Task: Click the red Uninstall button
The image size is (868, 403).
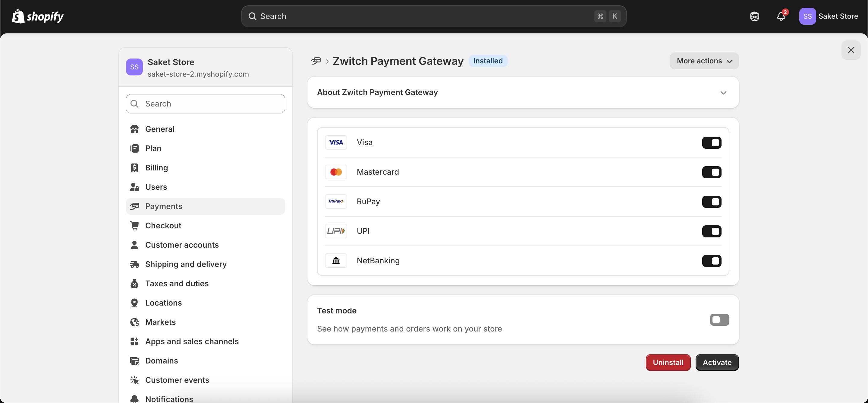Action: click(668, 363)
